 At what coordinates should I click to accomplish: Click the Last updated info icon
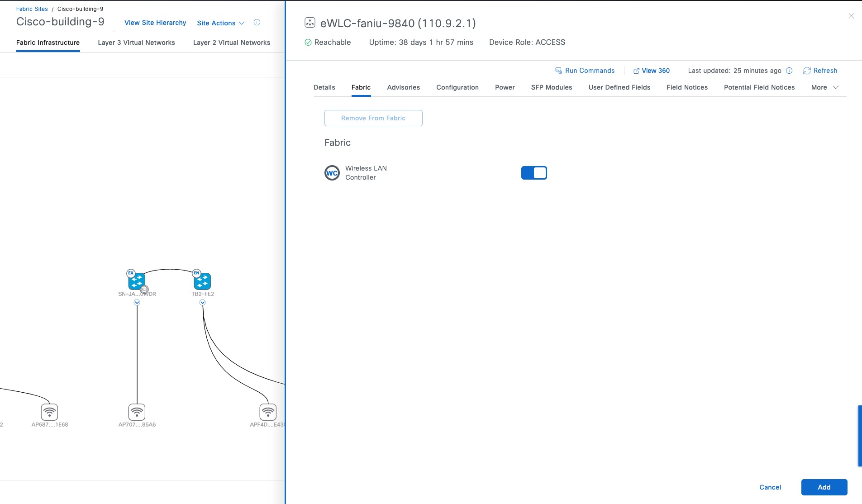[x=789, y=71]
